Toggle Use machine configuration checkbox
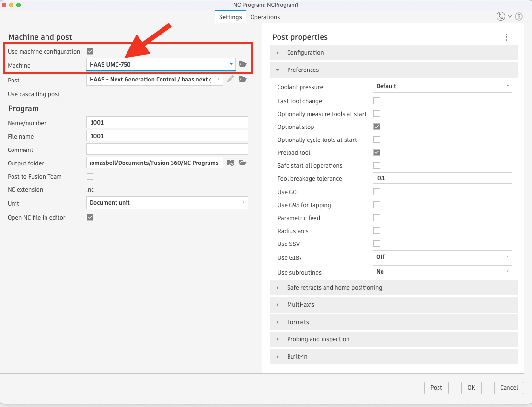 click(x=90, y=51)
